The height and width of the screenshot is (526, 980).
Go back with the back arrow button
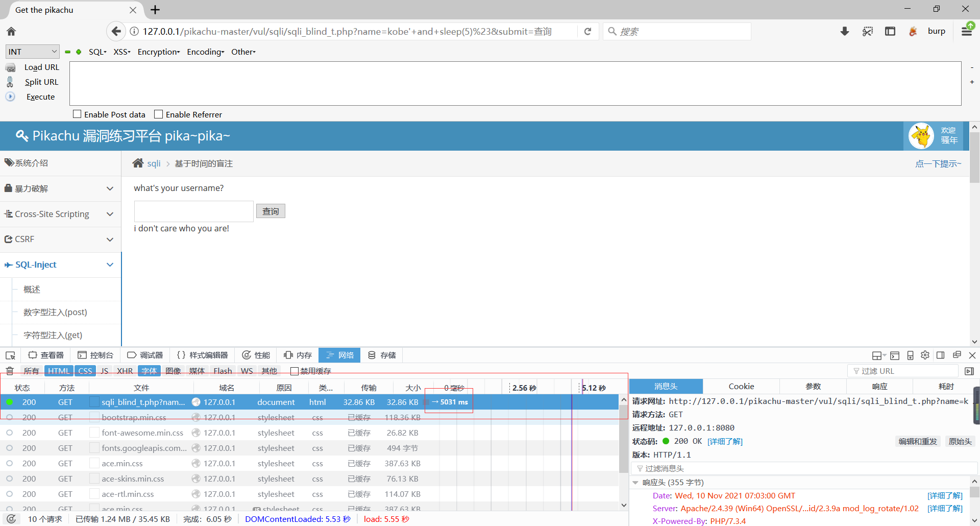point(116,31)
